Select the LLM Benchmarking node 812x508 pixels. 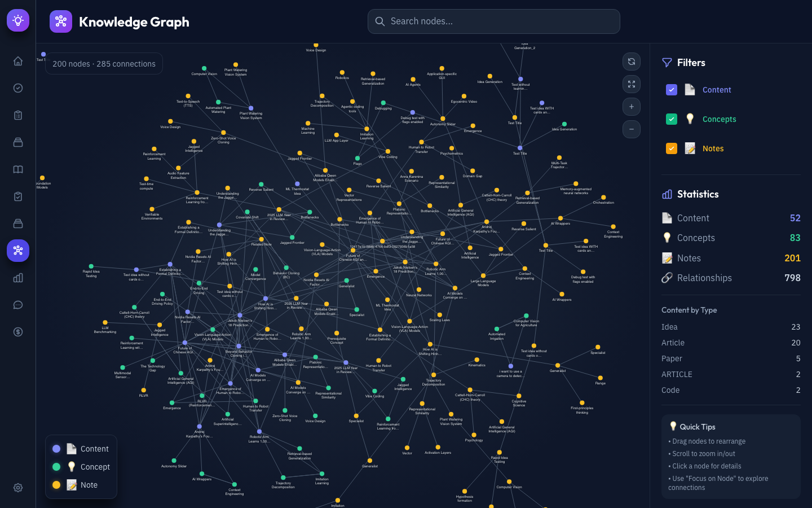(x=105, y=322)
